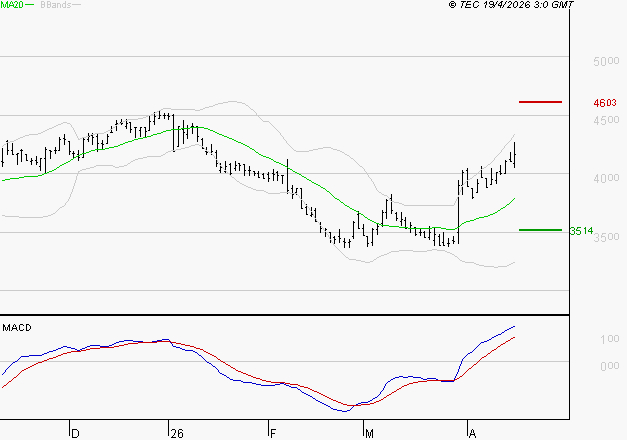The height and width of the screenshot is (440, 627).
Task: Click the F month marker on time axis
Action: (273, 434)
